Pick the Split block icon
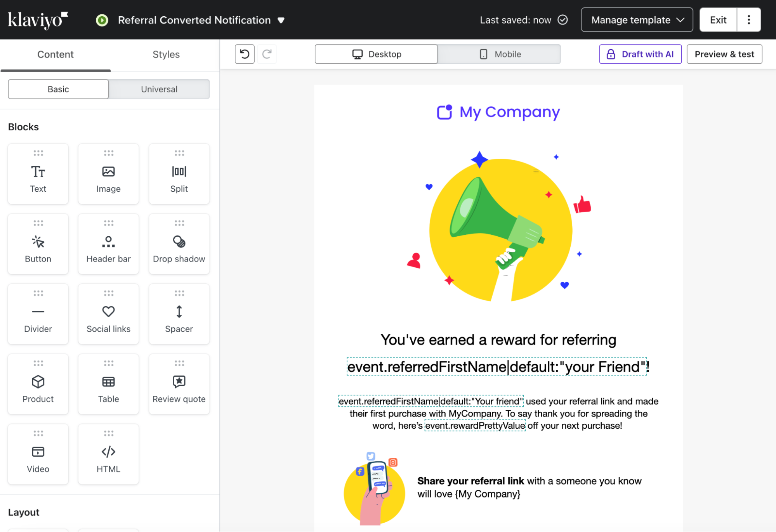Screen dimensions: 776x532 [x=179, y=172]
